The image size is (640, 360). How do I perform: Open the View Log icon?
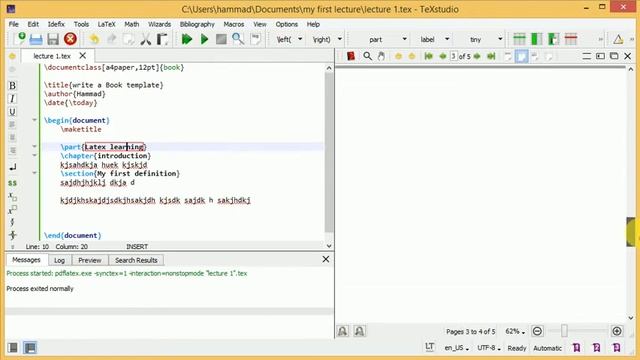pos(256,39)
